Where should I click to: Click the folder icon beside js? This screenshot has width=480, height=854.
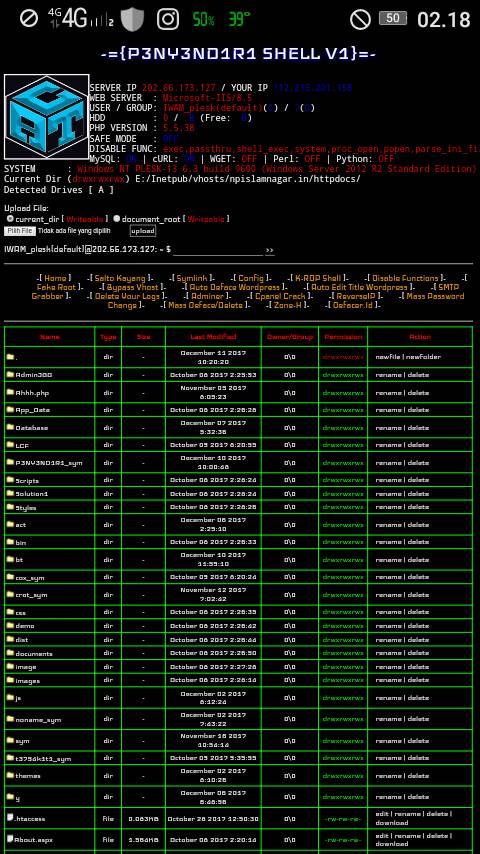coord(10,697)
